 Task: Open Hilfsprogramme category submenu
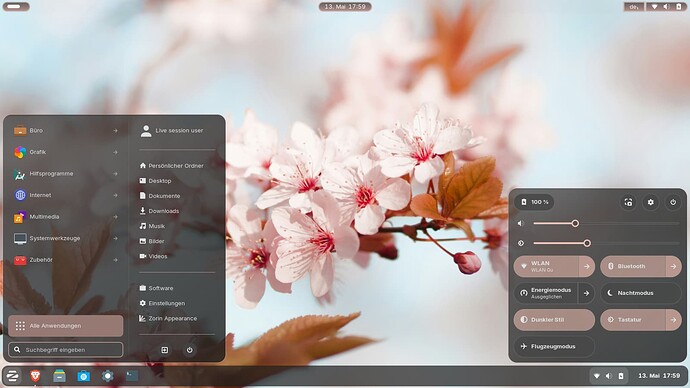point(66,174)
